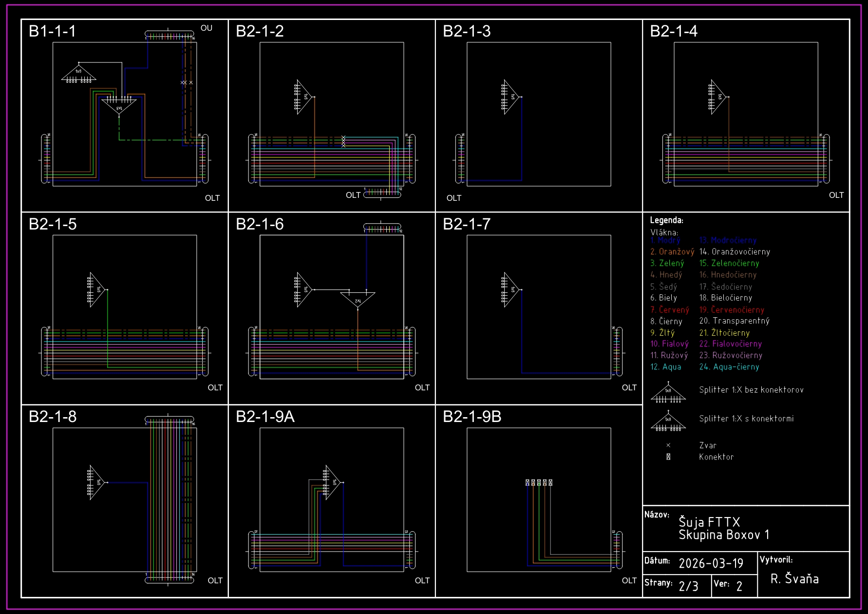The image size is (868, 614).
Task: Select the author name R. Švaňa
Action: pos(794,579)
